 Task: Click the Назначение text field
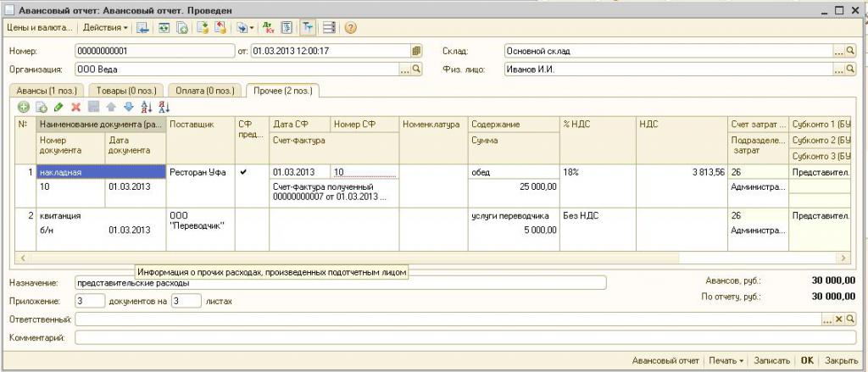(339, 282)
